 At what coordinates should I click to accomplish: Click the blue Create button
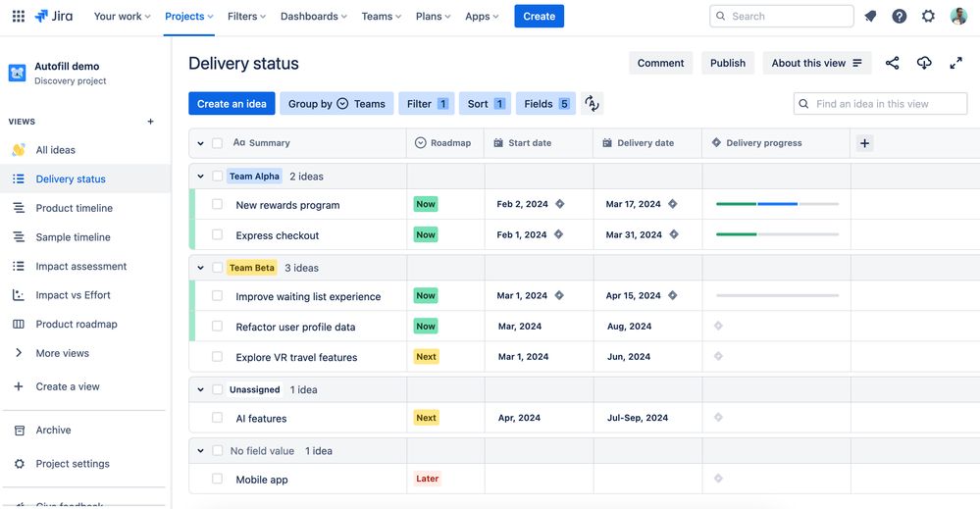pos(540,17)
